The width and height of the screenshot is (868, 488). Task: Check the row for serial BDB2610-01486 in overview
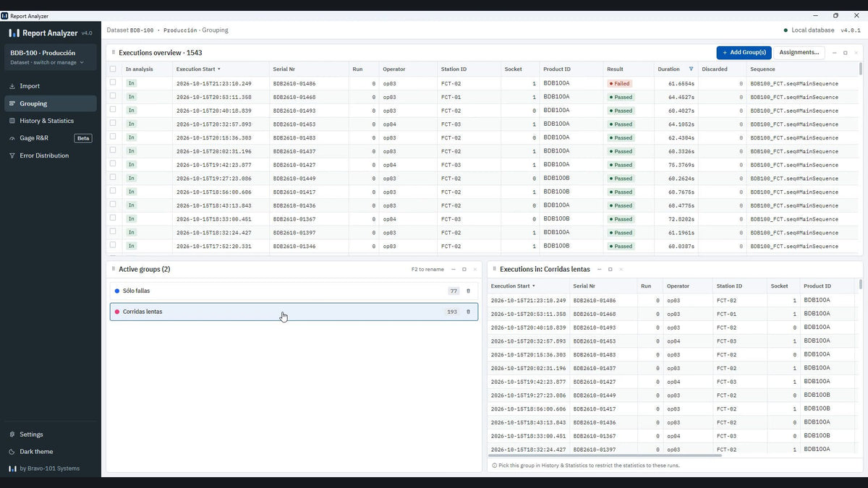click(113, 83)
